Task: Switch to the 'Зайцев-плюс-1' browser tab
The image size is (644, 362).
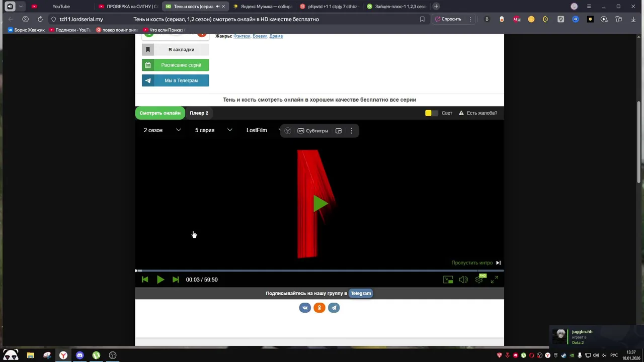Action: tap(396, 7)
